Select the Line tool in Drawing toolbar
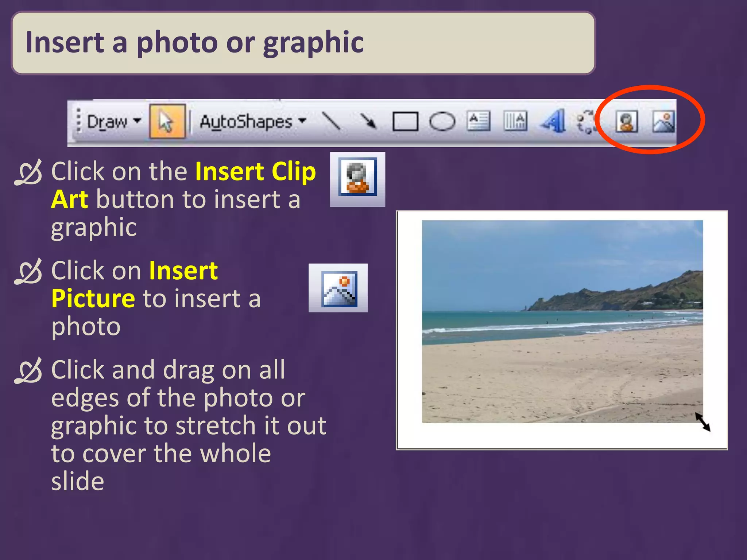 (331, 121)
